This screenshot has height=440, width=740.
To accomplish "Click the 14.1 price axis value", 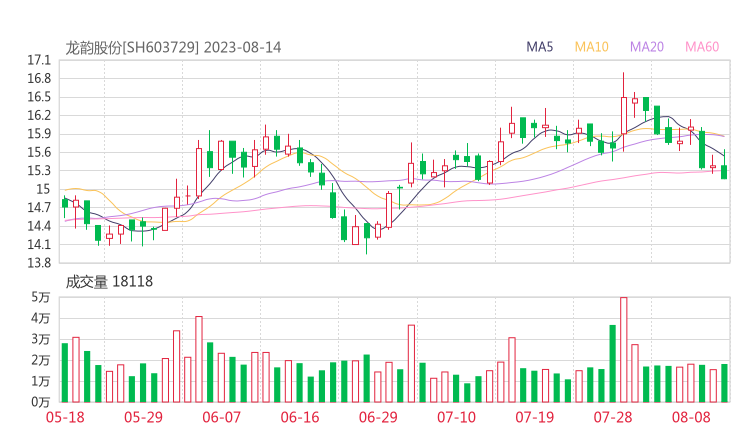I will [x=39, y=245].
